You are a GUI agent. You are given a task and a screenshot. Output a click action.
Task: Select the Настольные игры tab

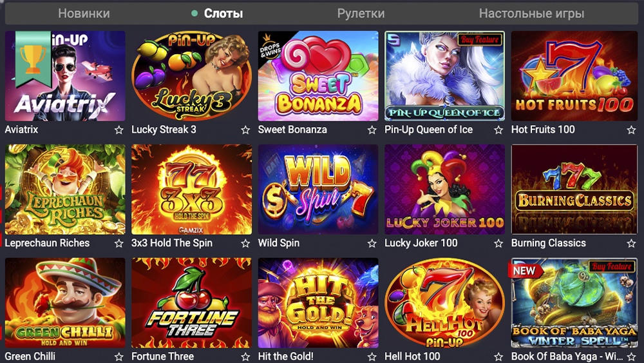531,14
